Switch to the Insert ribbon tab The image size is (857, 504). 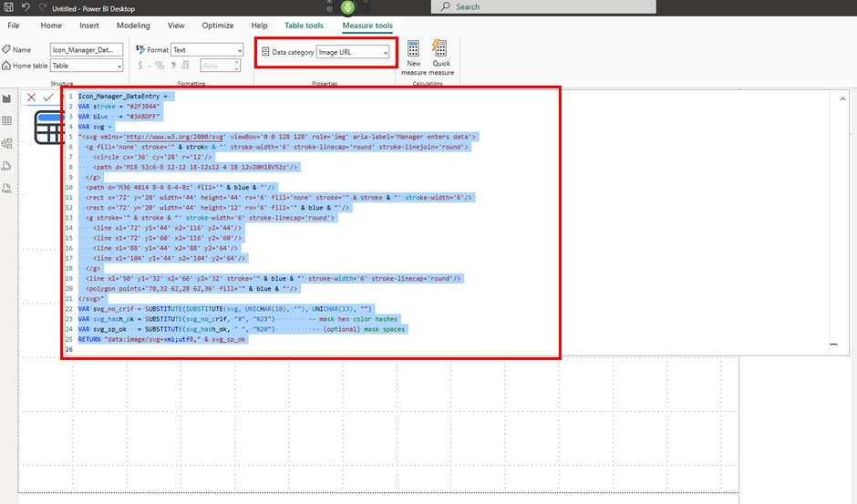(x=89, y=26)
